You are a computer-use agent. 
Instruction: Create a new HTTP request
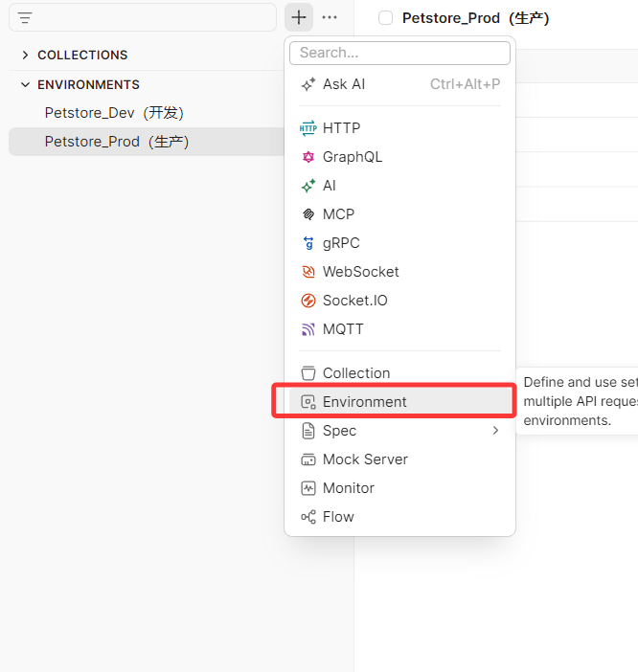[x=399, y=128]
